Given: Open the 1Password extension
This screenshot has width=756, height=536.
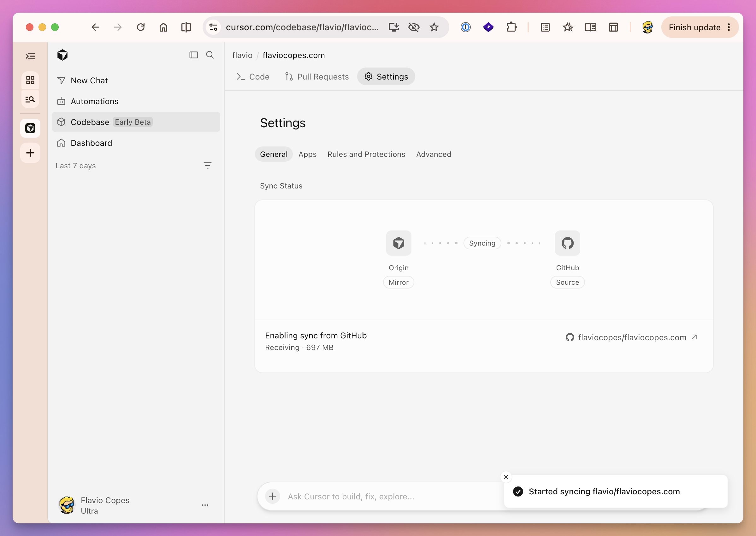Looking at the screenshot, I should 465,27.
